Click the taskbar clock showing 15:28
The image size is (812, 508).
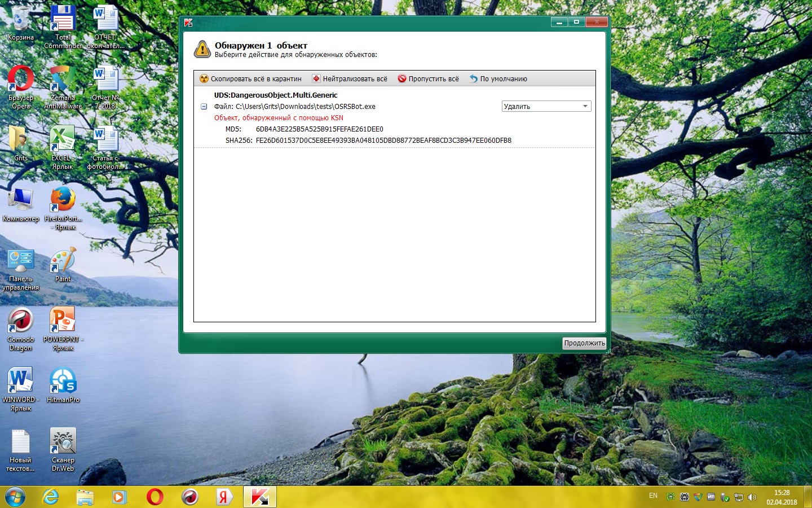point(782,497)
